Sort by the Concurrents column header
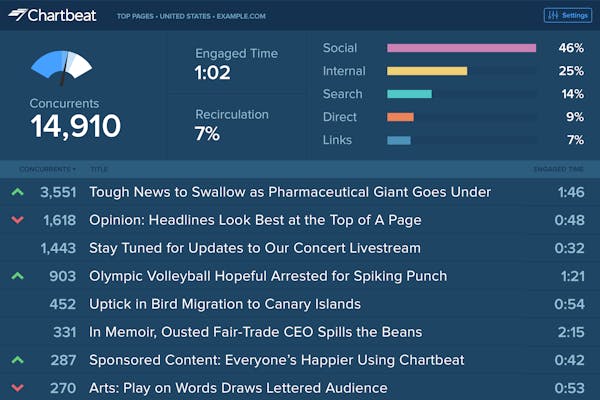The height and width of the screenshot is (400, 600). coord(52,169)
